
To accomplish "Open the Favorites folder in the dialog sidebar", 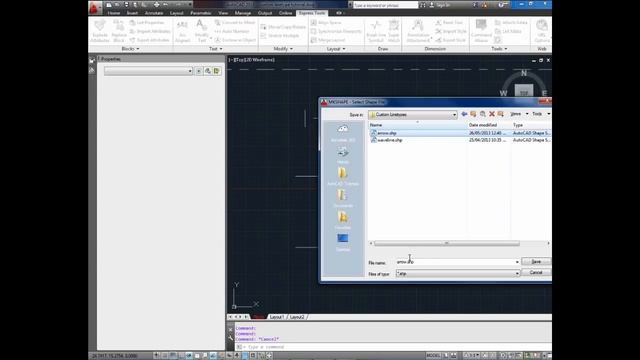I will pyautogui.click(x=342, y=220).
